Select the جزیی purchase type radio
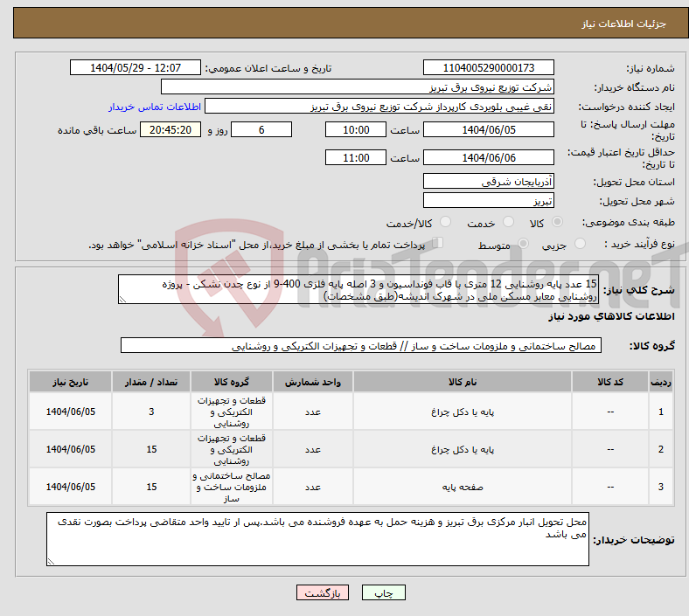This screenshot has height=616, width=689. click(580, 243)
